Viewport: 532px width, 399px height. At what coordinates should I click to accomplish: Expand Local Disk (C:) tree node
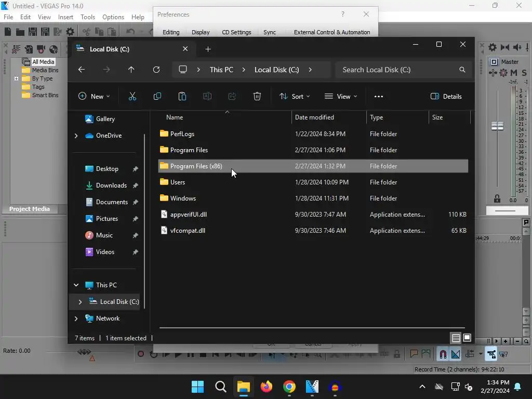click(80, 302)
